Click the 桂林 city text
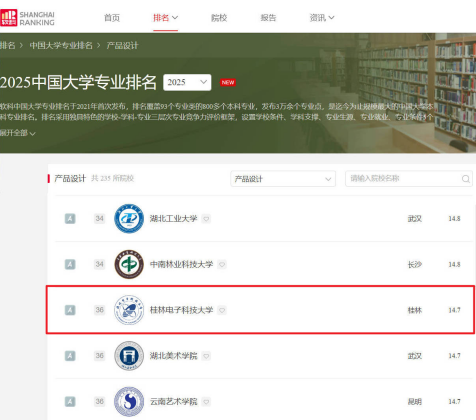The width and height of the screenshot is (476, 420). pos(415,310)
